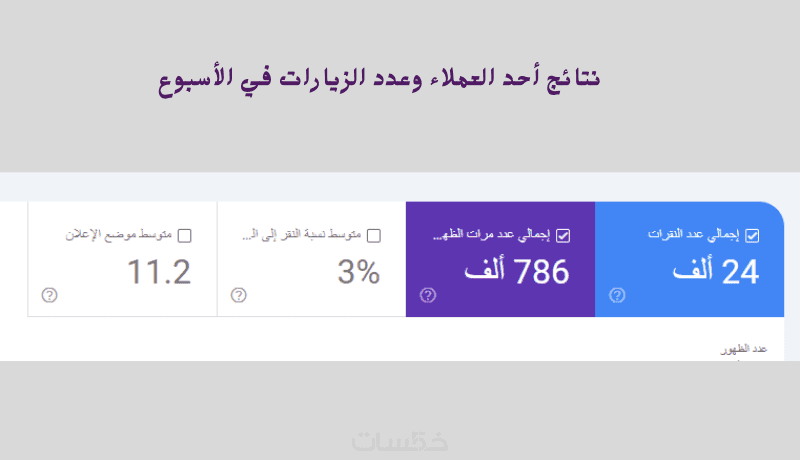Enable the average CTR checkbox
This screenshot has width=800, height=460.
point(374,236)
